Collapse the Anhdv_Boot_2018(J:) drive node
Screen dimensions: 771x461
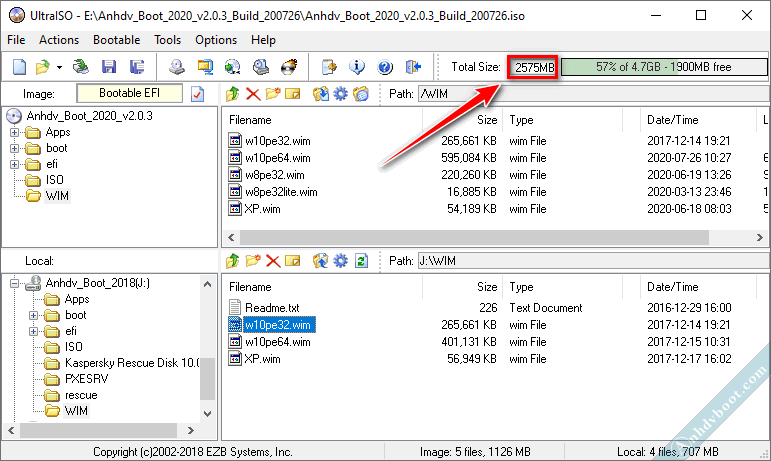[x=14, y=283]
